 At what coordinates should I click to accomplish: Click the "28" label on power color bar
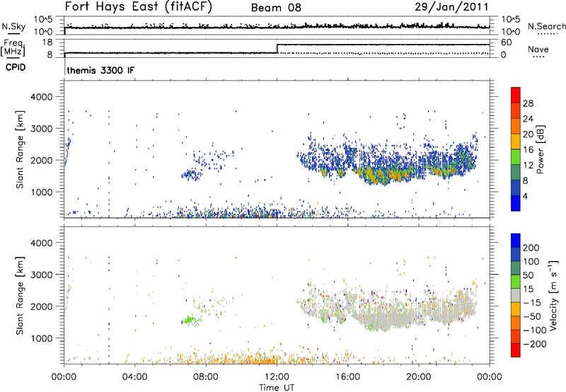coord(528,103)
